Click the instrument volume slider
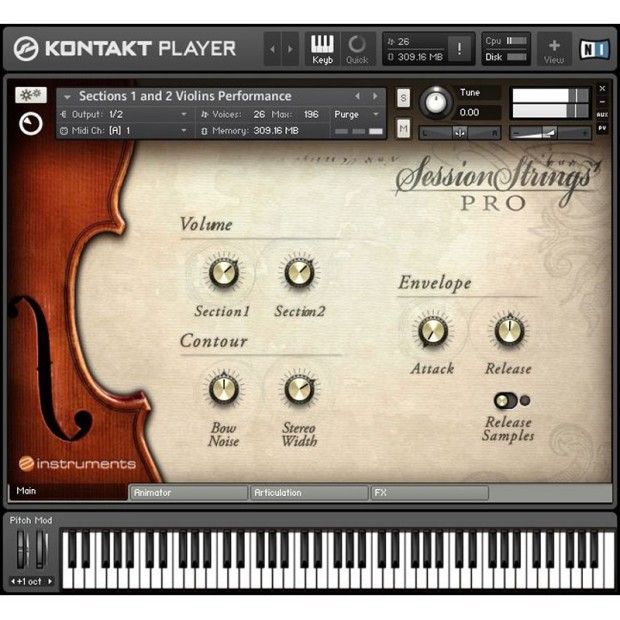 [x=550, y=133]
